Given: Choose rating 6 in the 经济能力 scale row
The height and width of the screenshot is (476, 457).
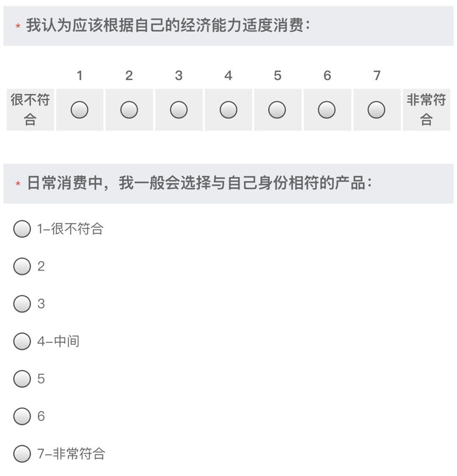Looking at the screenshot, I should pyautogui.click(x=327, y=110).
